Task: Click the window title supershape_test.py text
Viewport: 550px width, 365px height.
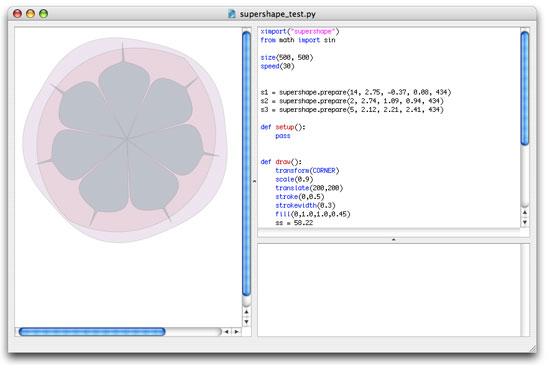Action: tap(278, 14)
